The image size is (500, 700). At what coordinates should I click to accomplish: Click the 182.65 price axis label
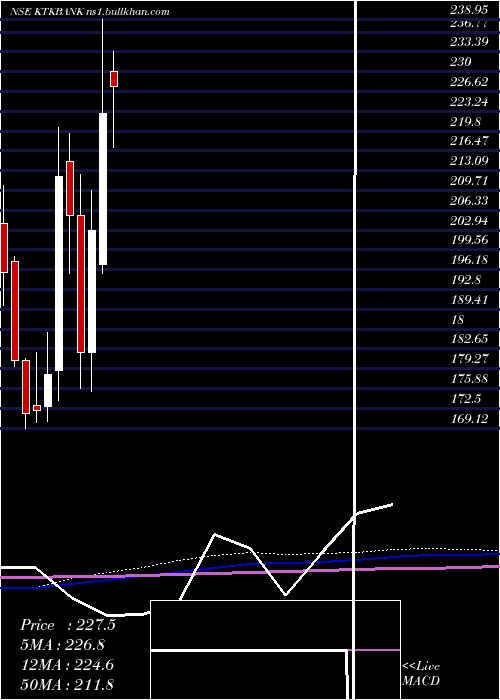468,340
